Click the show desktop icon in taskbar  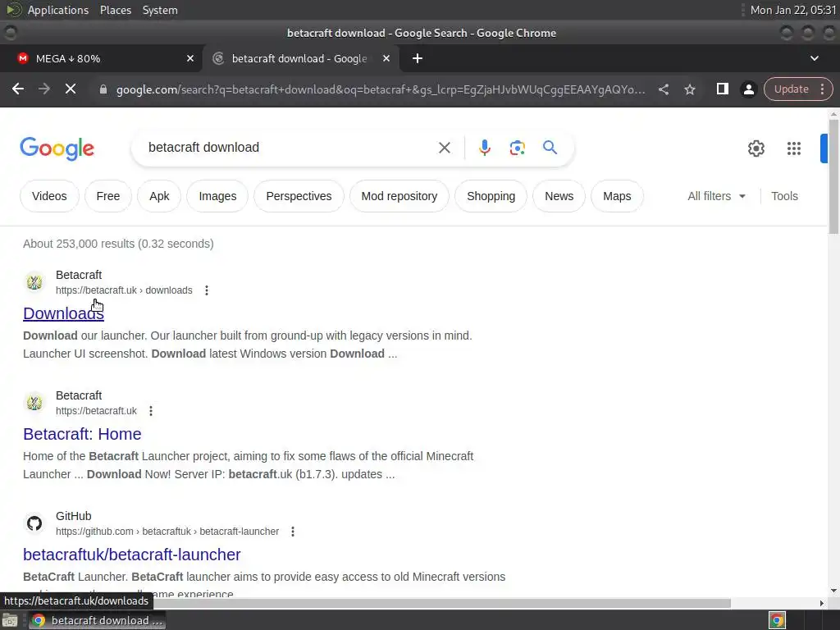[x=10, y=620]
